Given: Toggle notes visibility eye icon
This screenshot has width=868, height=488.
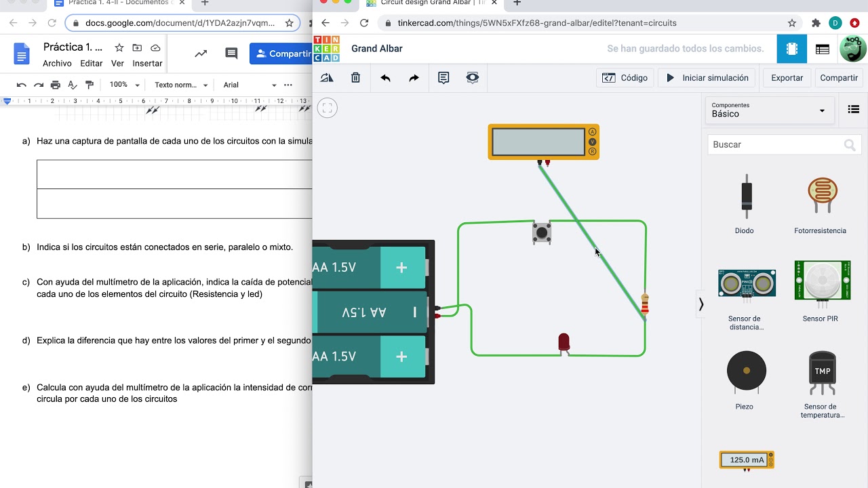Looking at the screenshot, I should click(x=473, y=78).
